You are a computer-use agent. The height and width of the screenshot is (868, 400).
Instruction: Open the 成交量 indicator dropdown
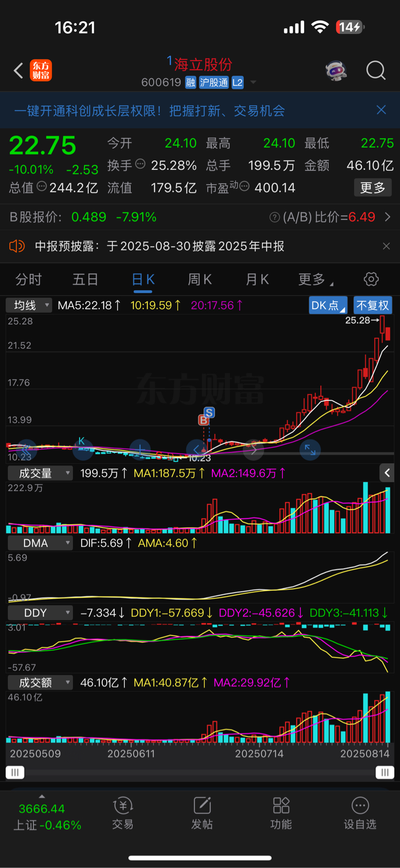point(40,473)
